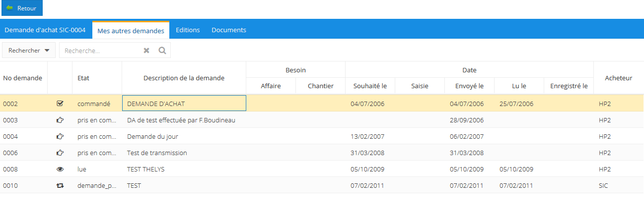Select request number 0003

[10, 120]
